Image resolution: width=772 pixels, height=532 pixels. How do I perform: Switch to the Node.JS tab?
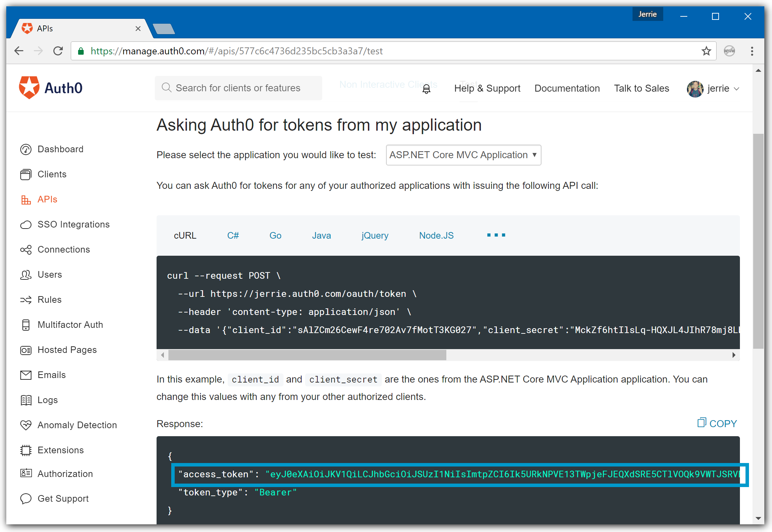tap(437, 236)
